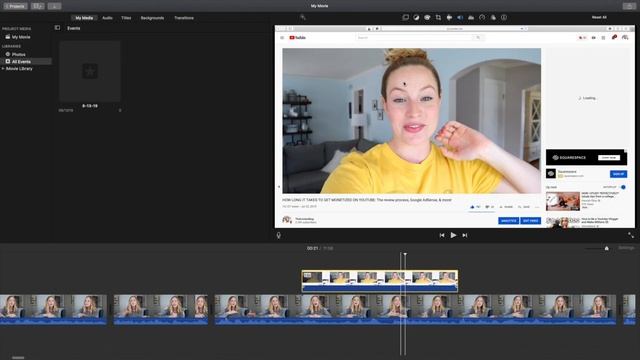Open Clip Filter and Audio Effects
The width and height of the screenshot is (640, 360).
493,18
